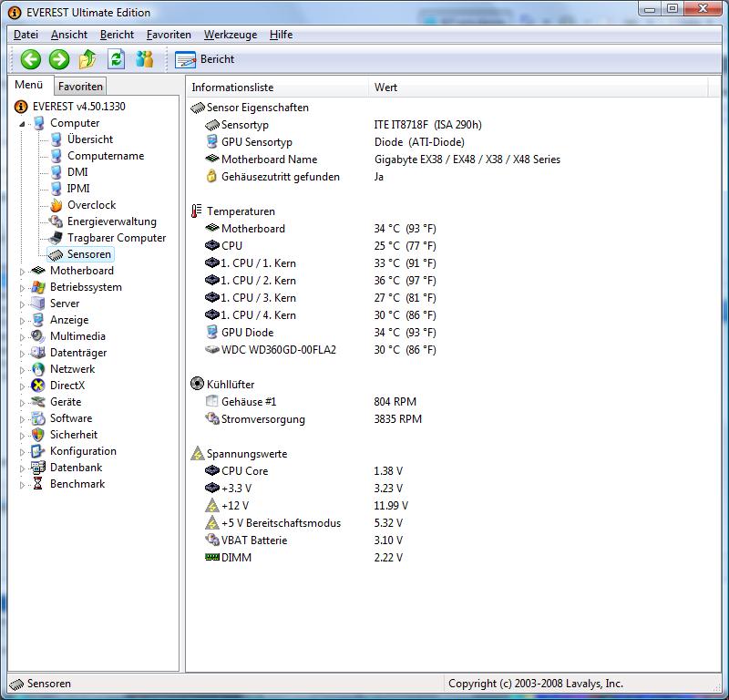The height and width of the screenshot is (700, 729).
Task: Click the Betriebssystem Windows flag icon
Action: tap(38, 287)
